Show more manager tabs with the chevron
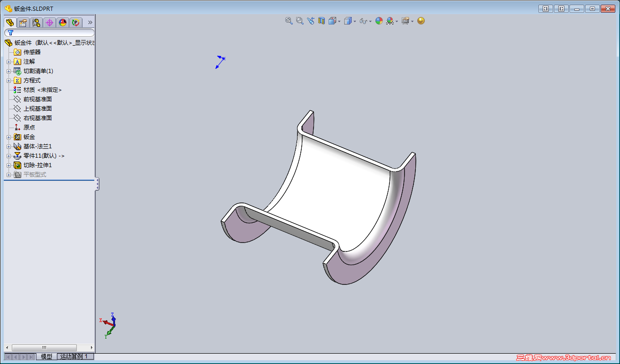Image resolution: width=620 pixels, height=364 pixels. click(x=90, y=22)
